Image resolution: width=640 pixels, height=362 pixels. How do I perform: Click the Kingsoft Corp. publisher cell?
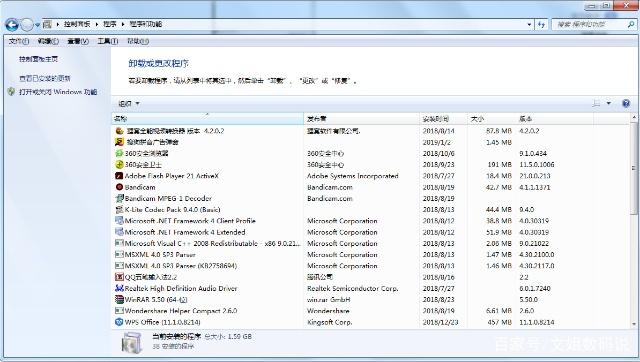[x=329, y=322]
